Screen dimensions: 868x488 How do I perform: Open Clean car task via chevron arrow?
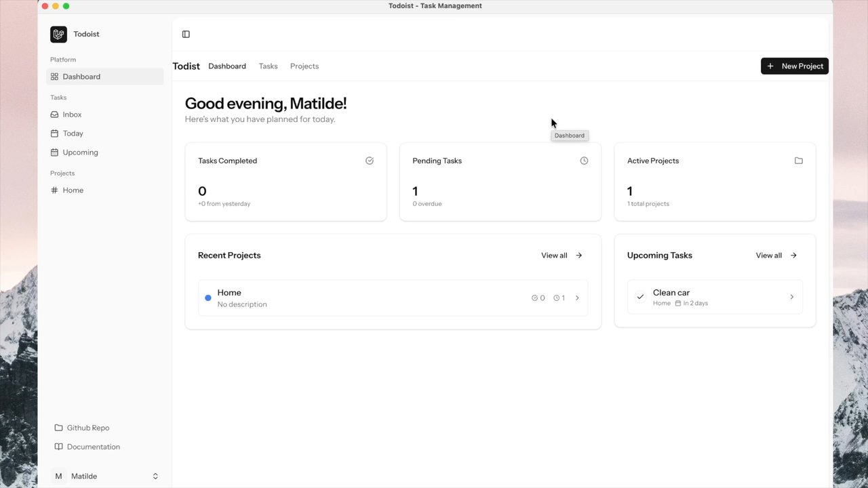[791, 297]
